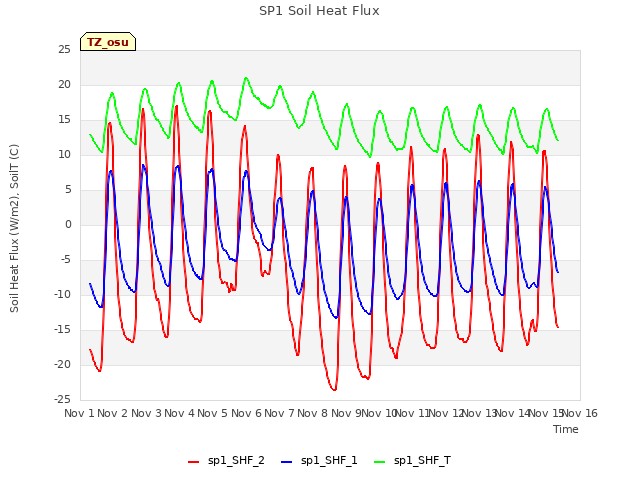This screenshot has width=640, height=480.
Task: Click the chart title SP1 Soil Heat Flux
Action: pos(319,11)
